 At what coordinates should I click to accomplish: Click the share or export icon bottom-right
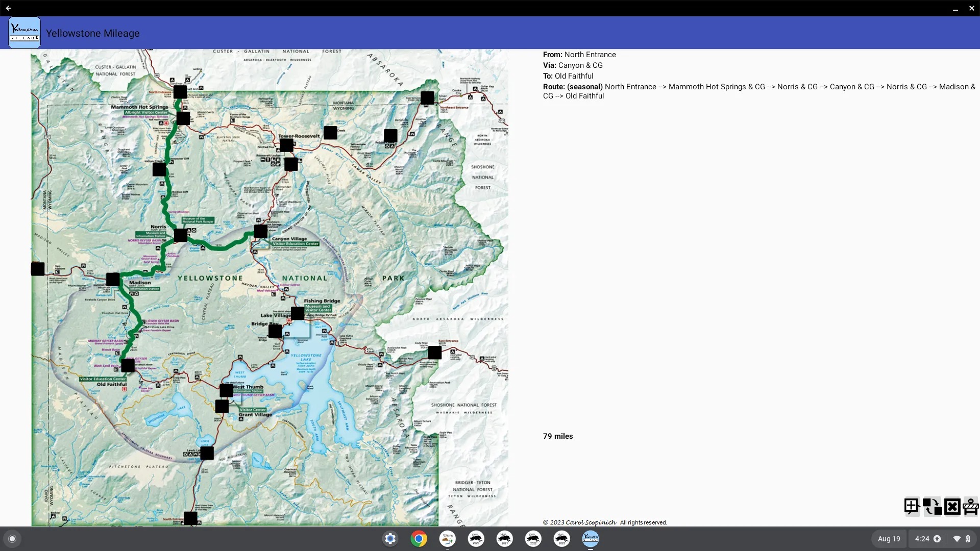click(932, 507)
